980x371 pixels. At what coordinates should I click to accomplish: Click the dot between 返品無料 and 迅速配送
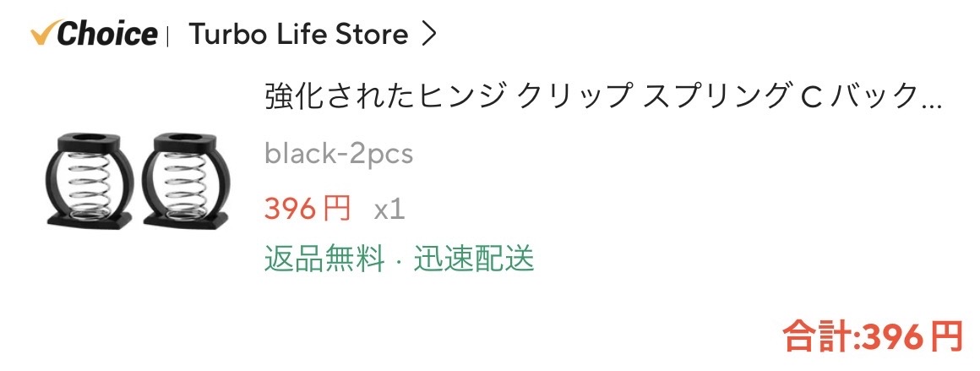click(399, 260)
